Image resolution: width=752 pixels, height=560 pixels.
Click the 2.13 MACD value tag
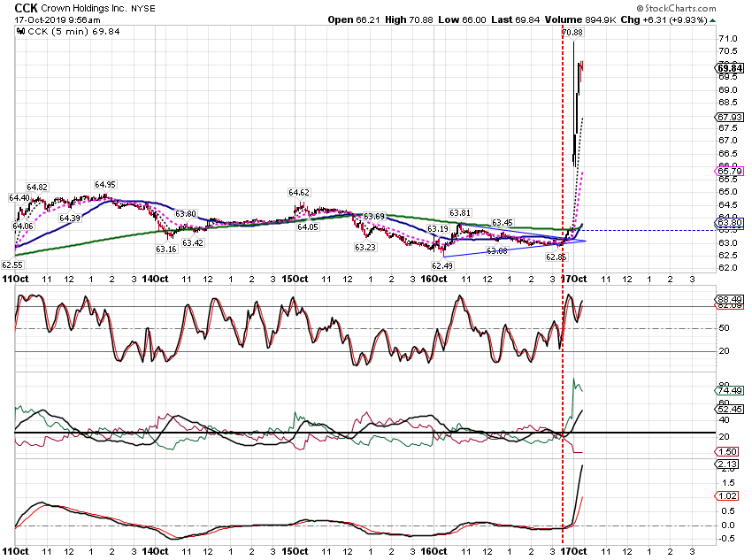point(727,464)
